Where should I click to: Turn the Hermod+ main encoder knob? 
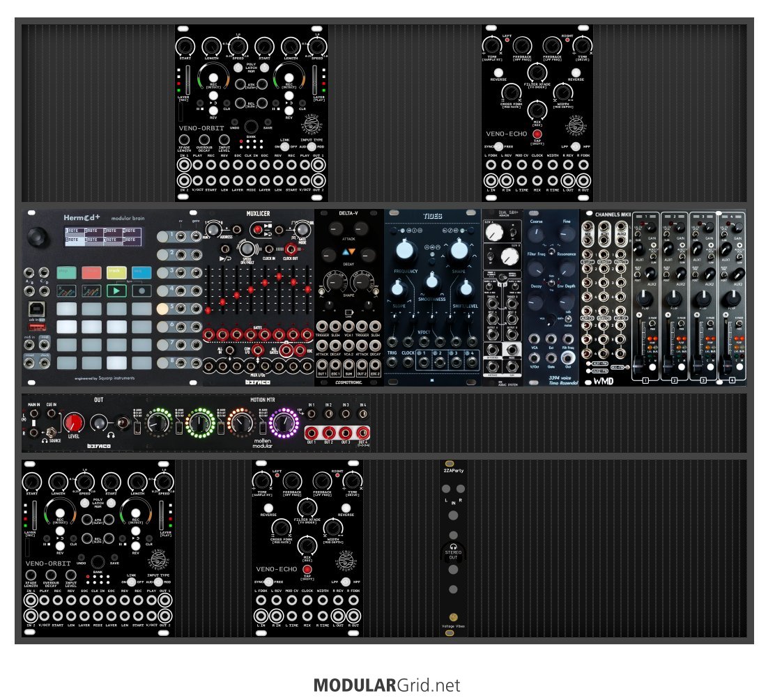coord(38,237)
